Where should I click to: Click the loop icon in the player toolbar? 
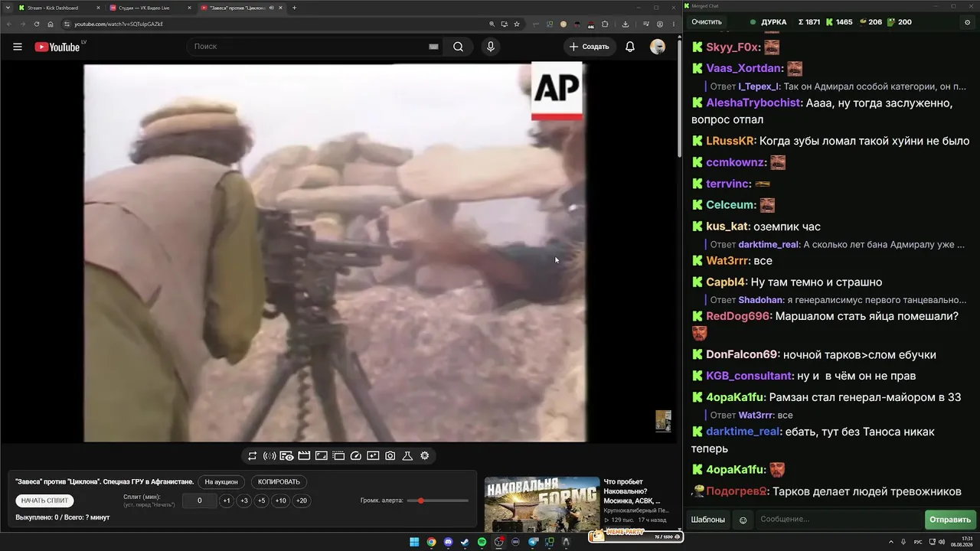(x=252, y=456)
